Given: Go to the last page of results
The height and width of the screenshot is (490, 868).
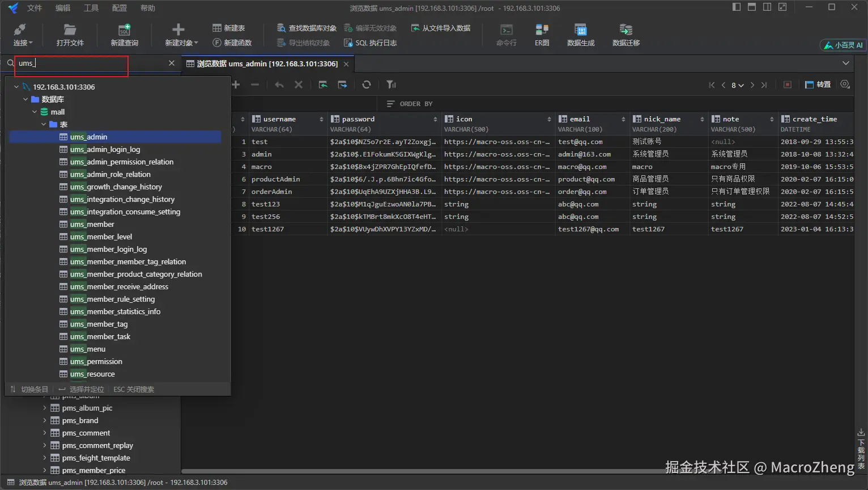Looking at the screenshot, I should [764, 85].
